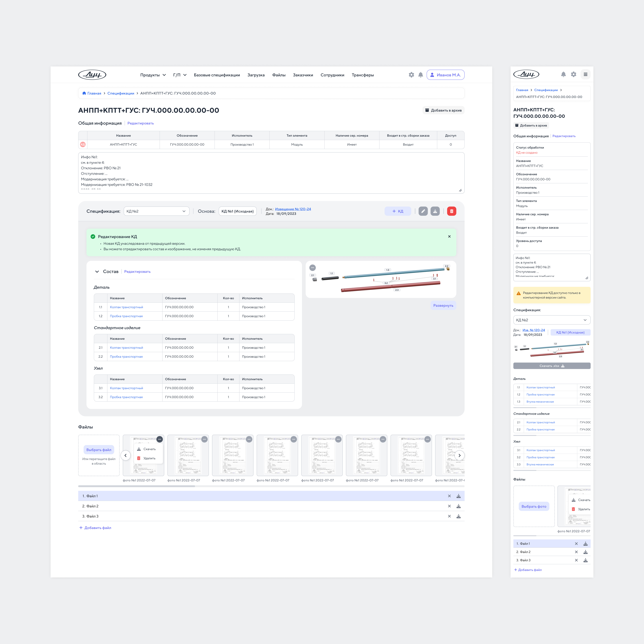
Task: Click Скачать .xlsx in the mobile panel
Action: (x=552, y=366)
